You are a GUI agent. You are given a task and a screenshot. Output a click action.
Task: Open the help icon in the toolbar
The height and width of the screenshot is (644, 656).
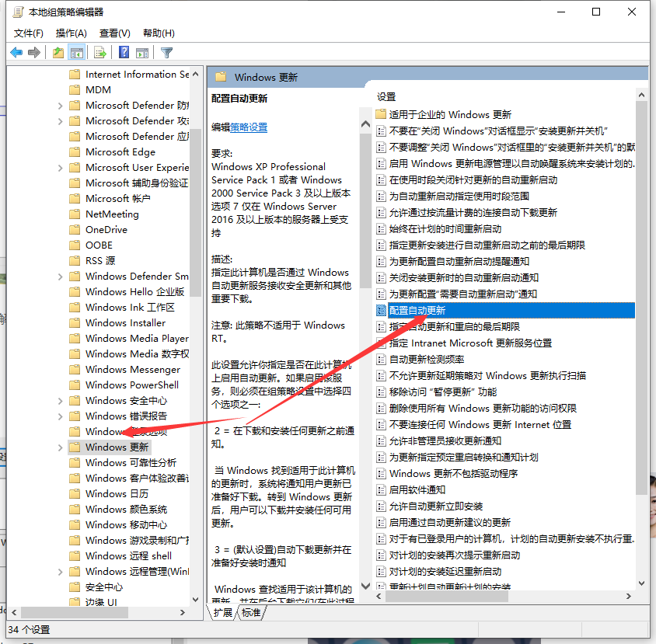[123, 52]
